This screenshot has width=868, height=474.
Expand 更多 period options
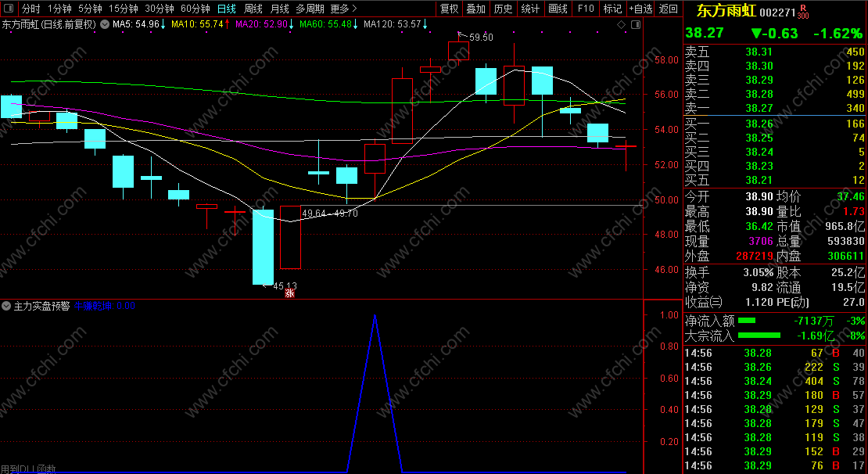[343, 9]
